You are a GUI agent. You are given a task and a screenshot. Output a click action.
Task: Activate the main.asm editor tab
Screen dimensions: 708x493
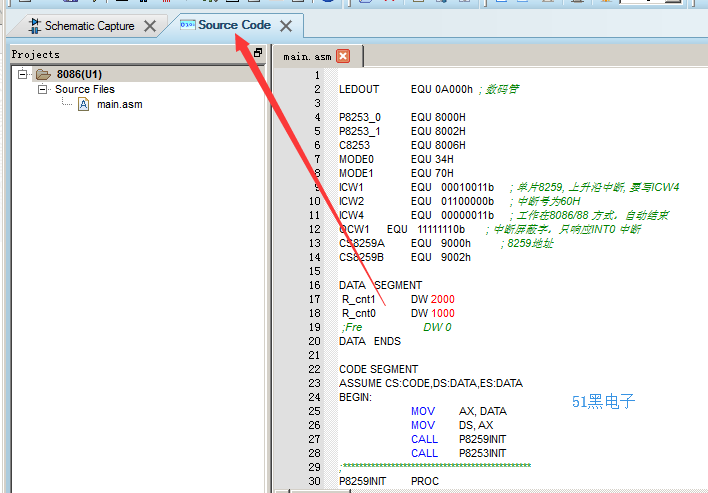tap(307, 57)
